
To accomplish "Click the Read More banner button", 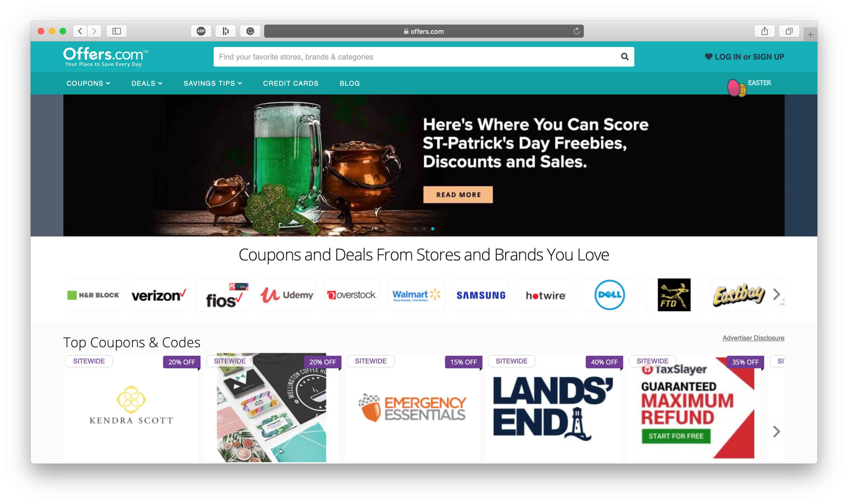I will [458, 195].
